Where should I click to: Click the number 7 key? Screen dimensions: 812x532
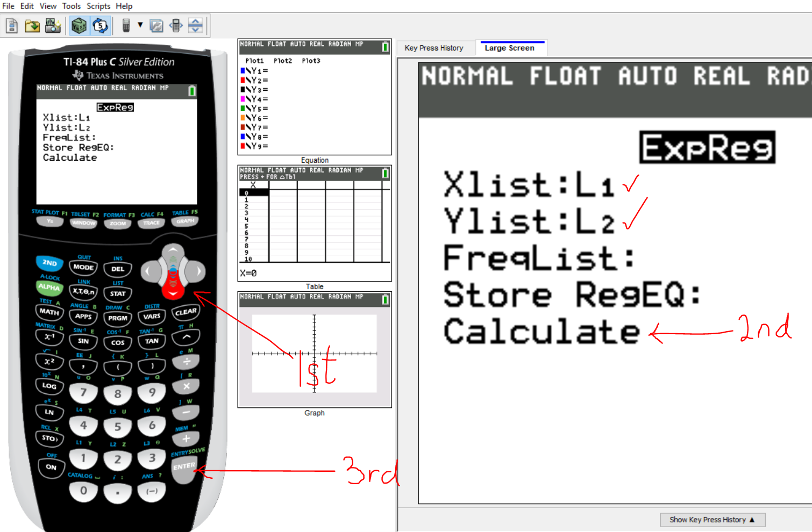pos(83,393)
